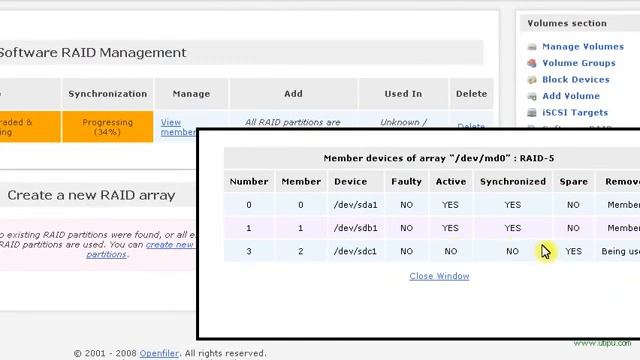Click Software RAID Management heading

[x=93, y=53]
